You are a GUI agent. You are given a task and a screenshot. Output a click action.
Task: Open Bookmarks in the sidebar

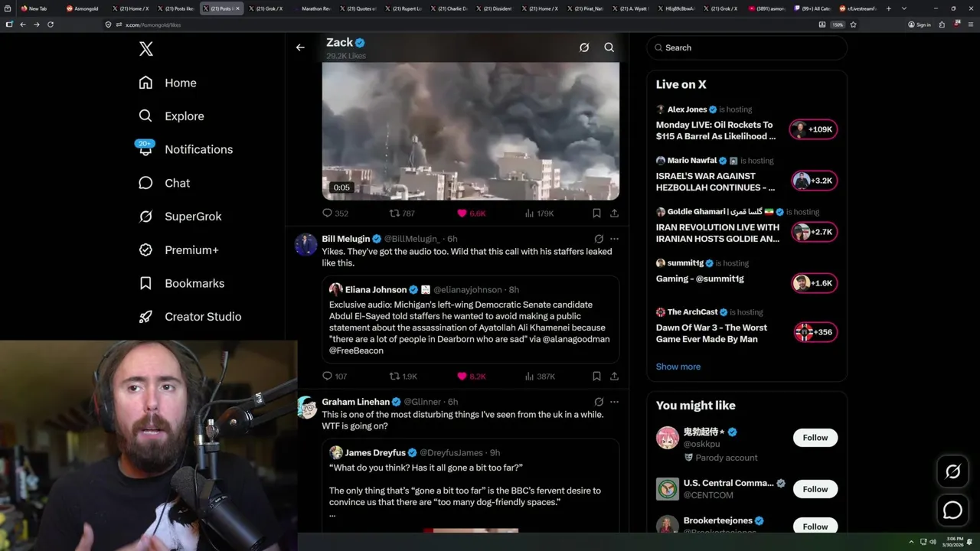pos(181,283)
